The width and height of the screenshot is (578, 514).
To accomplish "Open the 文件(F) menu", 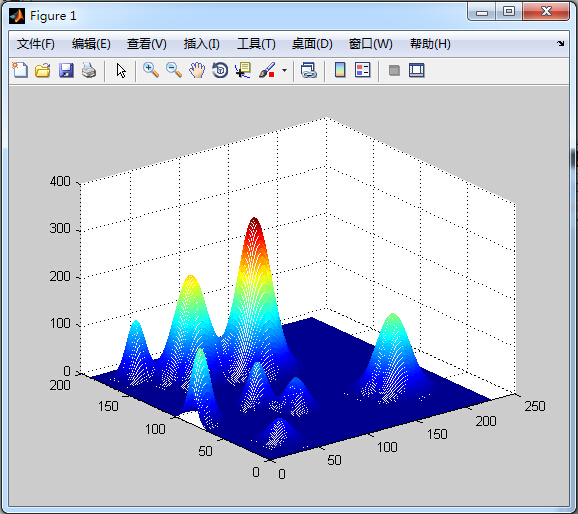I will (x=36, y=44).
